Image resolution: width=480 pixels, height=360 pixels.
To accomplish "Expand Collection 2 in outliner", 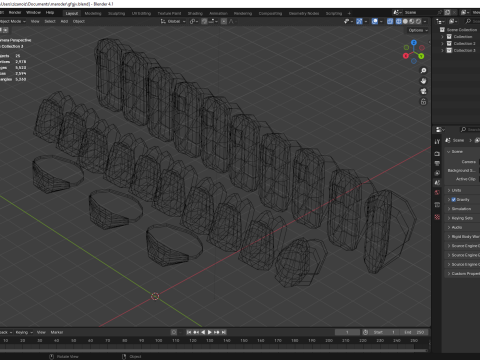I will [x=442, y=44].
